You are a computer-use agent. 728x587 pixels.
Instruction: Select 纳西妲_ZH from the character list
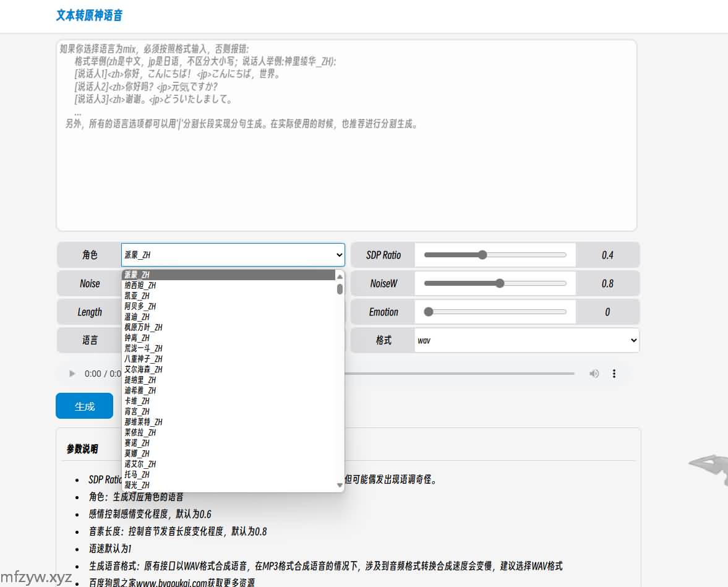coord(140,285)
